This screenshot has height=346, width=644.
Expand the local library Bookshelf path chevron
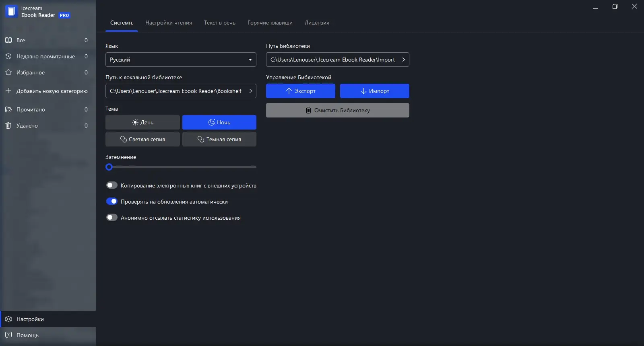click(x=250, y=91)
